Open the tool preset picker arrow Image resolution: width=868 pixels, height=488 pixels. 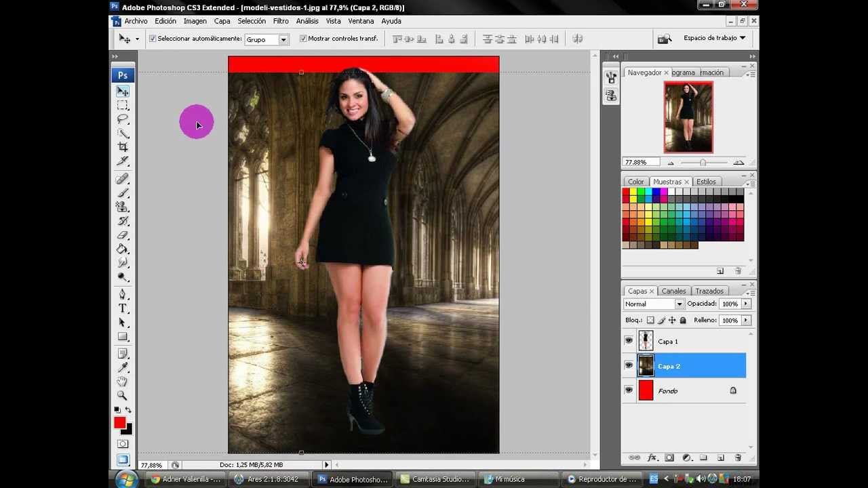coord(137,39)
